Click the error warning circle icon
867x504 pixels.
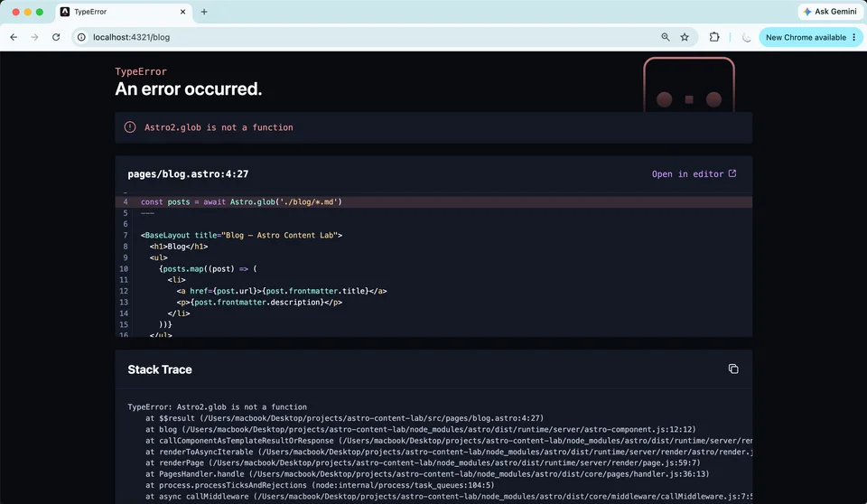(130, 127)
